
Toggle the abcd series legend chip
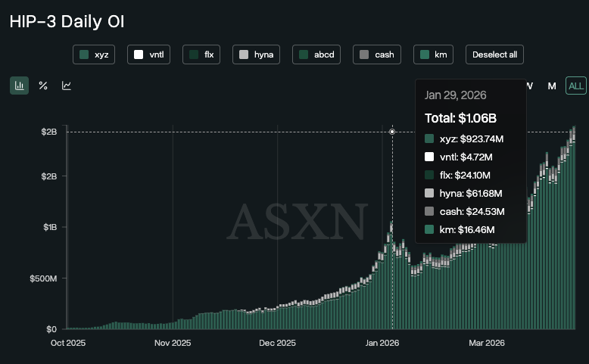coord(316,54)
